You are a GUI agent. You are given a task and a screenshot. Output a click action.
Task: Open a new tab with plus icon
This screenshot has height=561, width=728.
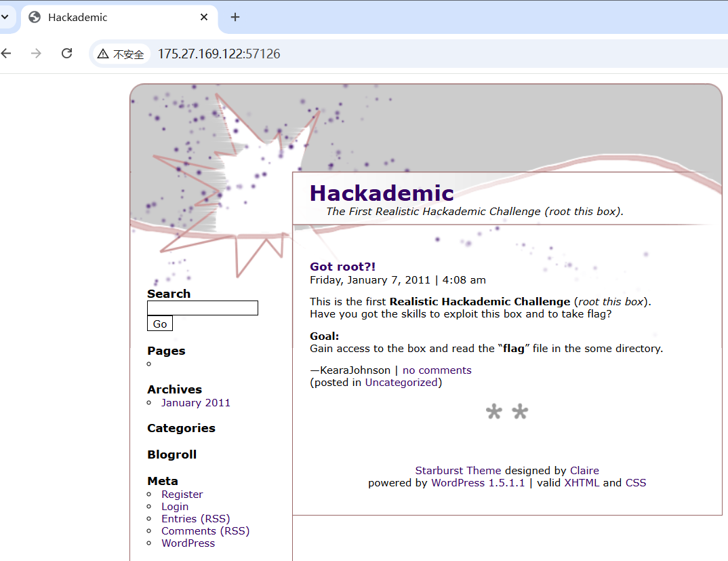tap(235, 17)
